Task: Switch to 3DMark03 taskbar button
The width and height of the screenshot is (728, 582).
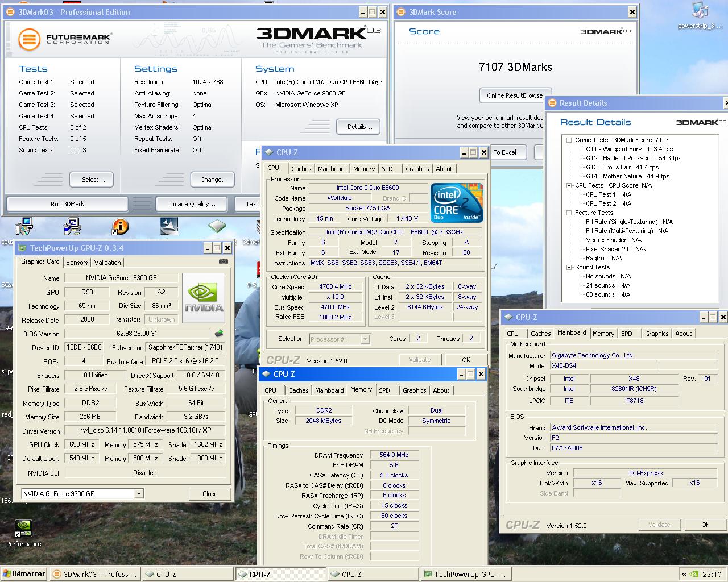Action: pos(94,574)
